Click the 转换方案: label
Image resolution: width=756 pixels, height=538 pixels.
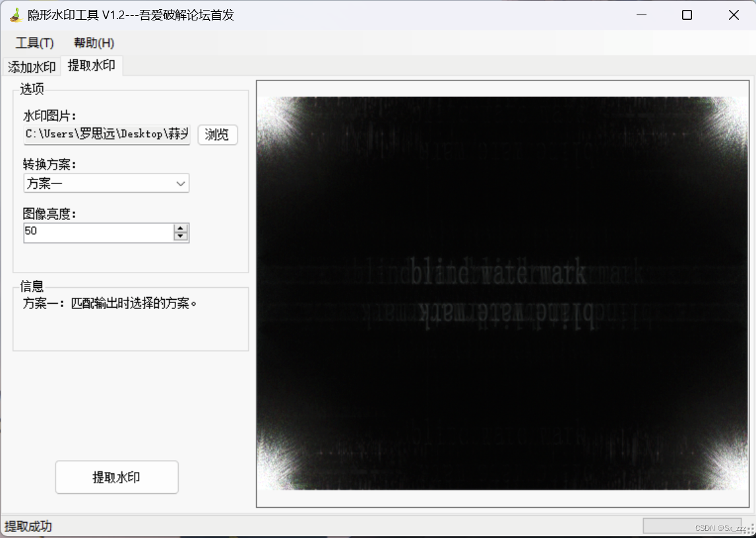pyautogui.click(x=49, y=164)
